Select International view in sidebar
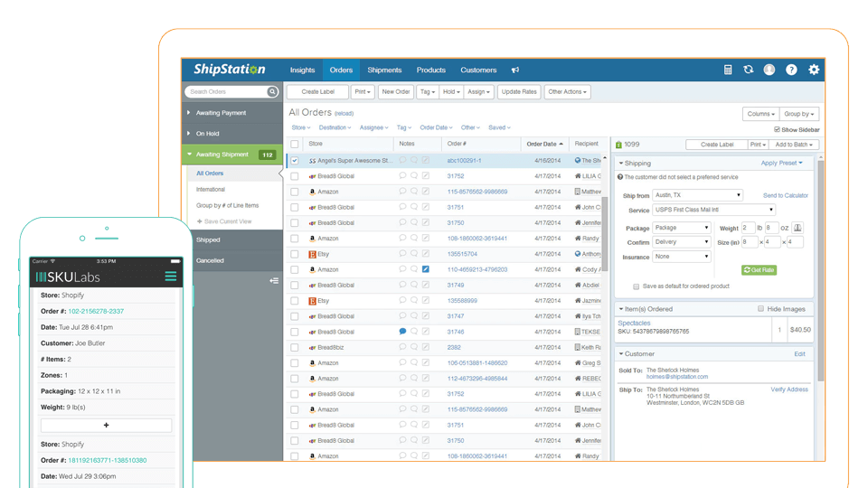Viewport: 868px width, 488px height. tap(211, 189)
